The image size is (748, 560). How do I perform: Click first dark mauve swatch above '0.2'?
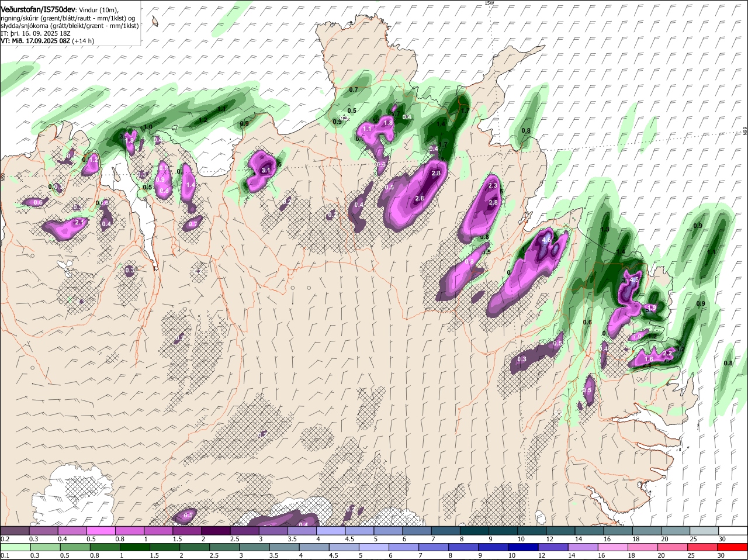point(15,530)
